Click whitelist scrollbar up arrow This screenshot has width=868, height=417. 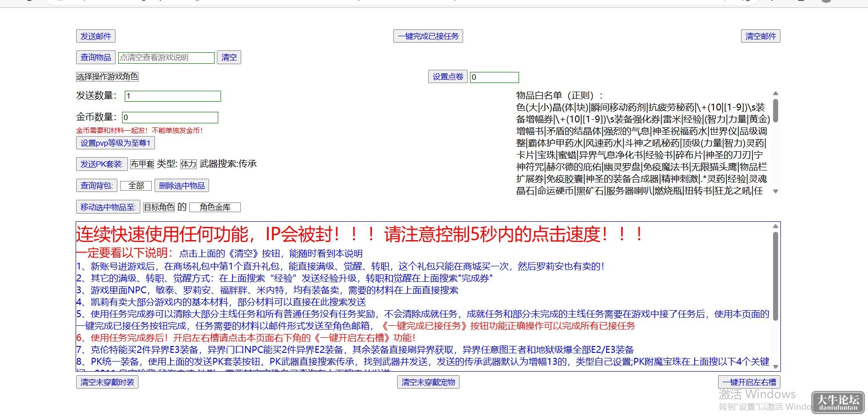776,93
